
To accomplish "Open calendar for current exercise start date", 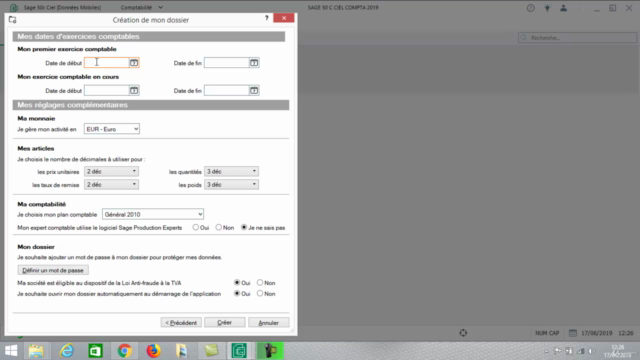I will click(x=134, y=91).
